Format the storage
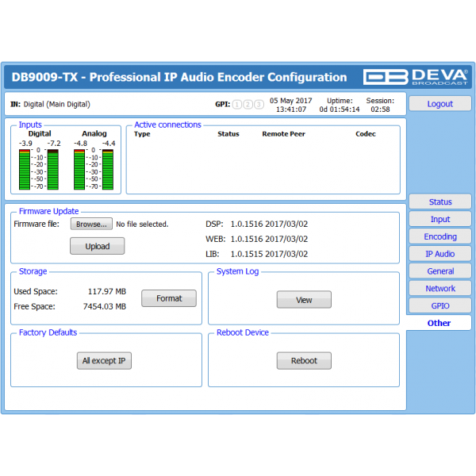The height and width of the screenshot is (476, 476). 169,298
